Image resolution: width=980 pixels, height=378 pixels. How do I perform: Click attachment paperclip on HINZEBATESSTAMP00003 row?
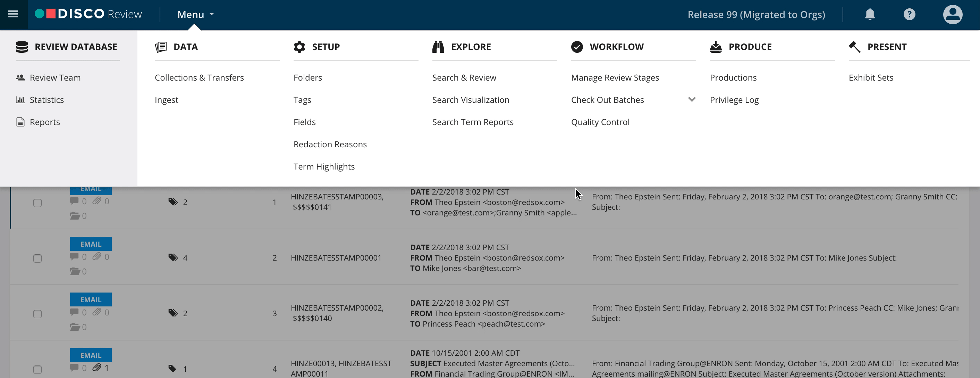(96, 201)
